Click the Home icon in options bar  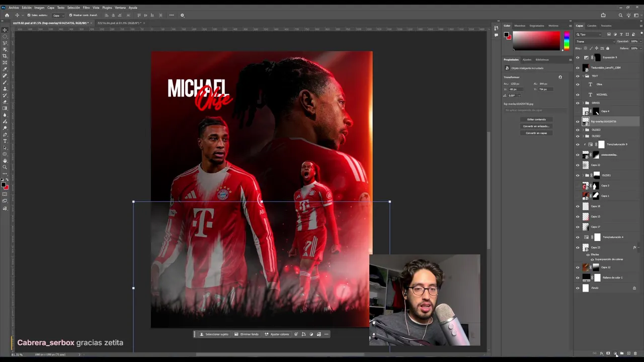(x=7, y=15)
